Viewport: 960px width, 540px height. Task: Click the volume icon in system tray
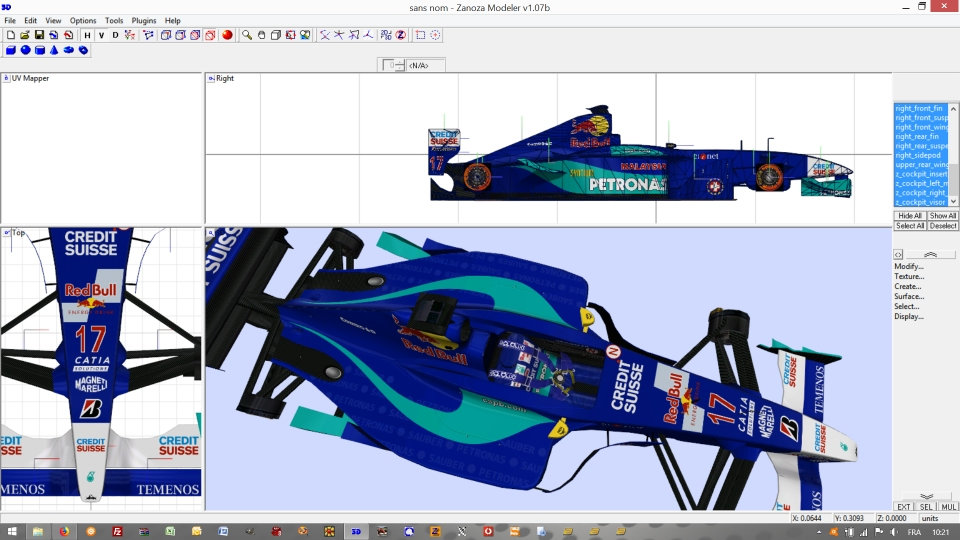pyautogui.click(x=894, y=532)
